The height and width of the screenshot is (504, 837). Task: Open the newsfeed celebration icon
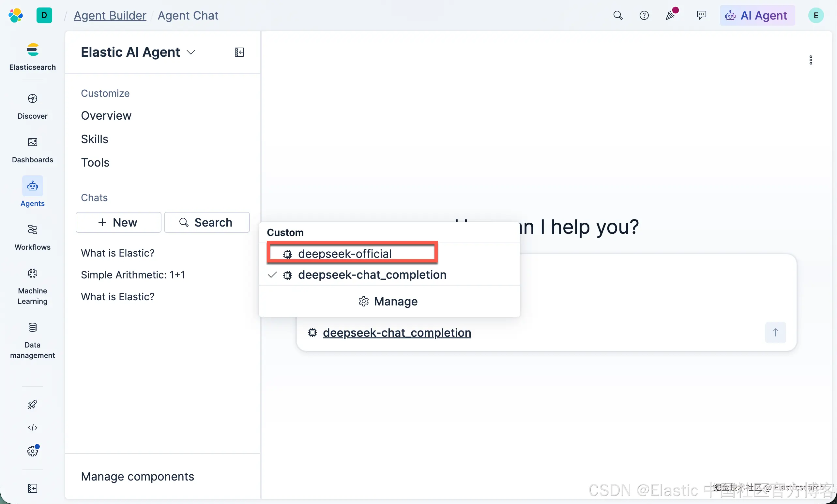(671, 15)
